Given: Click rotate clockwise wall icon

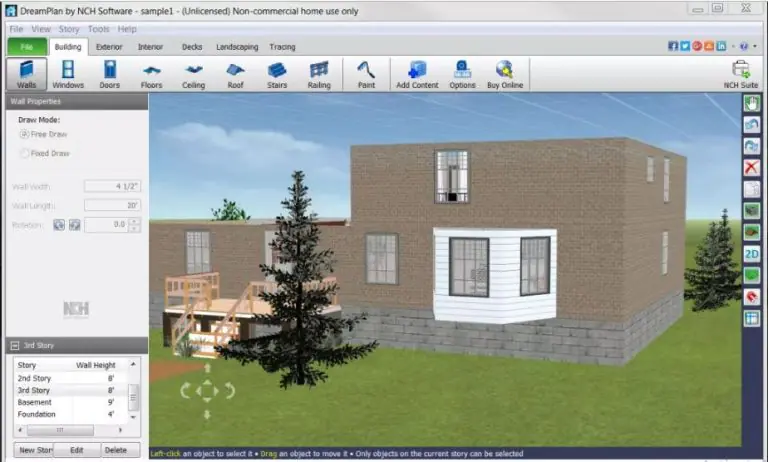Looking at the screenshot, I should tap(74, 225).
